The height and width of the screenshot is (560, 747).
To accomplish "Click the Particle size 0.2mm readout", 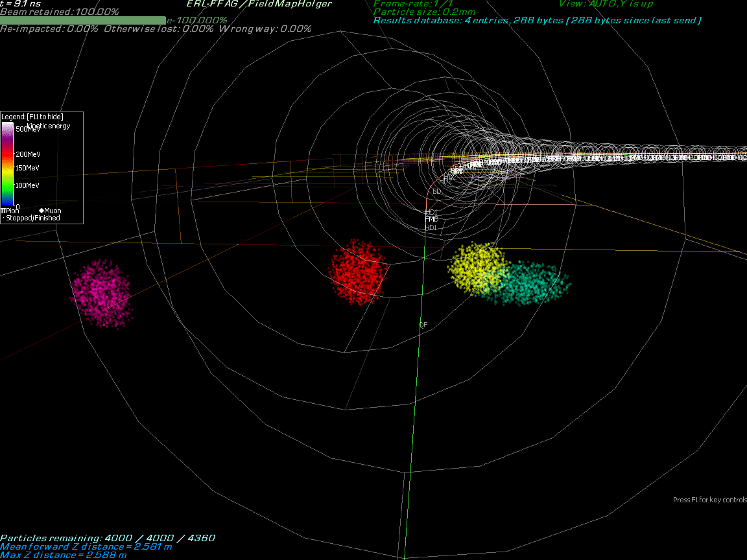I will [425, 12].
